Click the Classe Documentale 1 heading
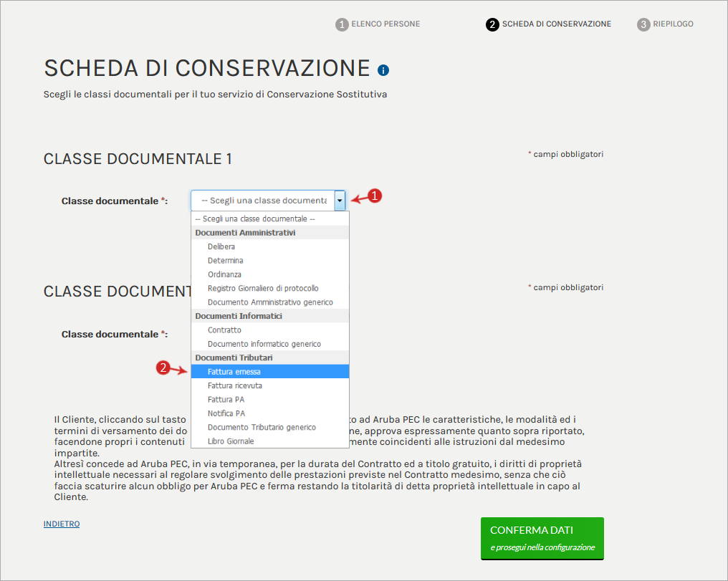The height and width of the screenshot is (581, 728). [138, 159]
